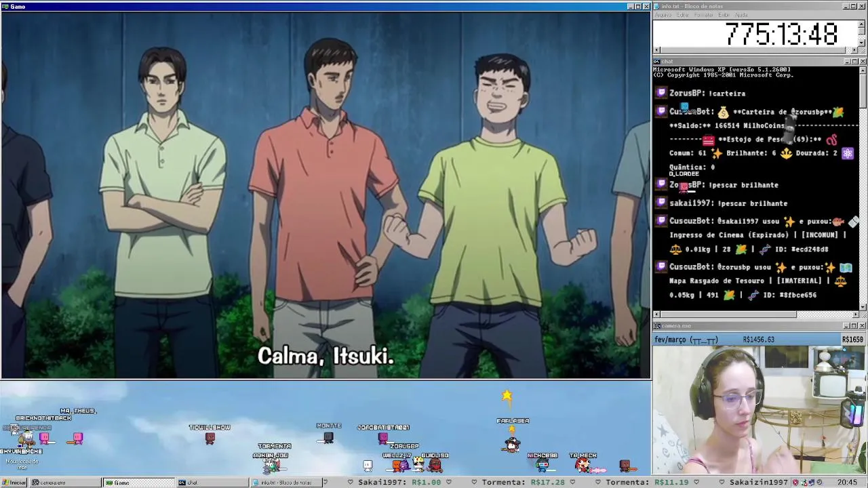Click the crown emoji before Dourada
This screenshot has width=868, height=488.
786,153
